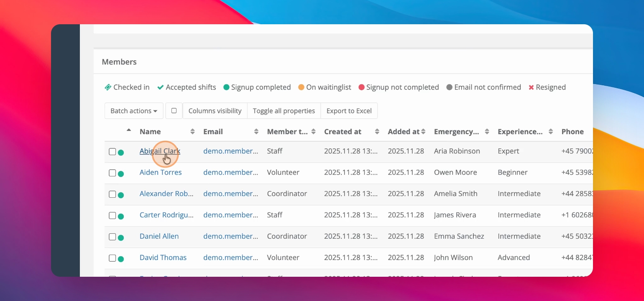Screen dimensions: 644x301
Task: Click Aiden Torres's email link
Action: pos(230,173)
